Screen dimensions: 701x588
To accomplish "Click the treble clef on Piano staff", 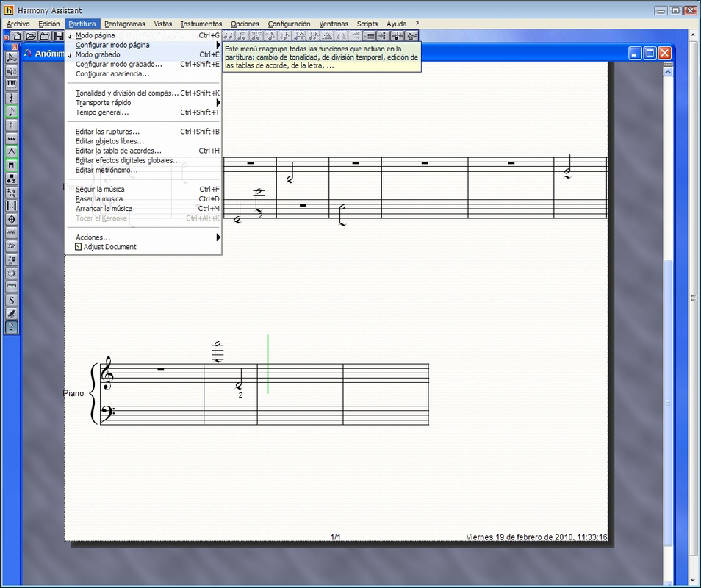I will pos(107,373).
